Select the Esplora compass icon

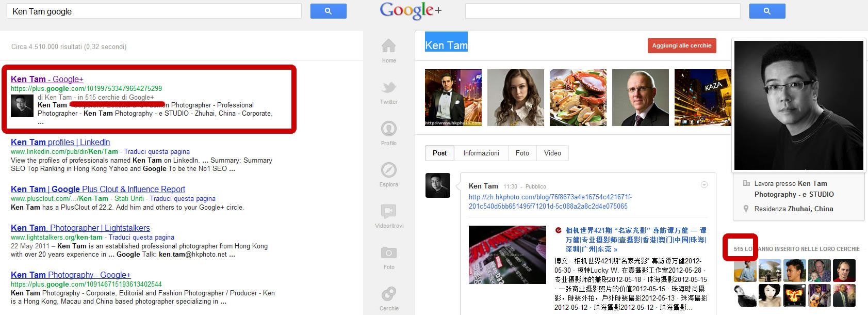pyautogui.click(x=388, y=170)
